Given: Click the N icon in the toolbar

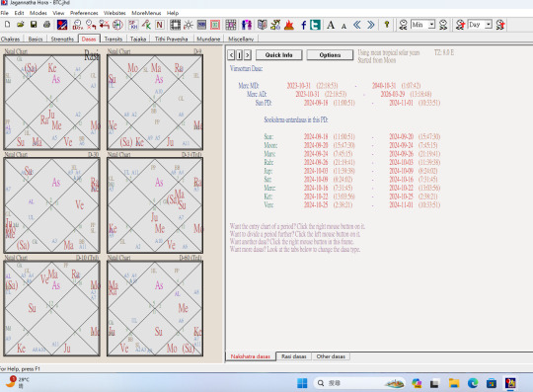Looking at the screenshot, I should pyautogui.click(x=160, y=25).
